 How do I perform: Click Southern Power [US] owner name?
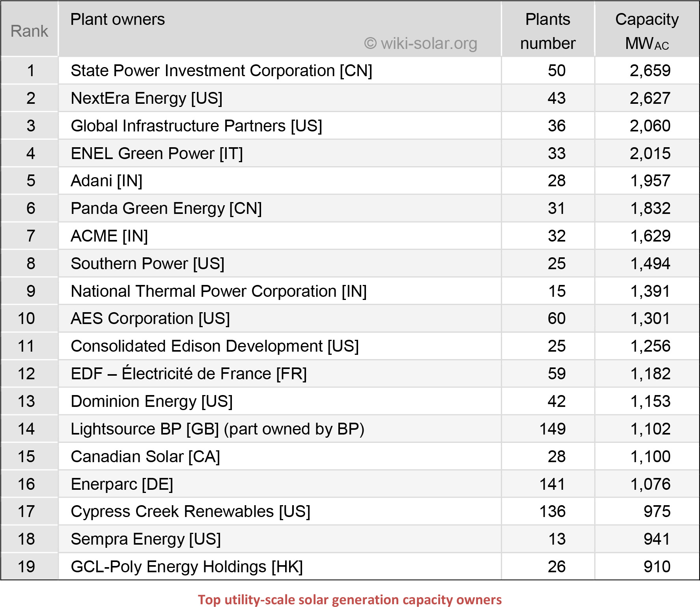tap(147, 264)
